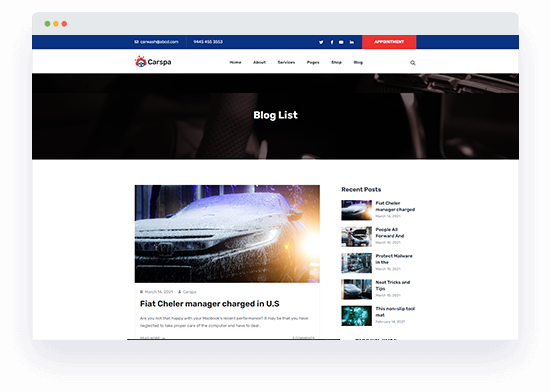Open 'People All Forward And' recent post
551x392 pixels.
390,233
